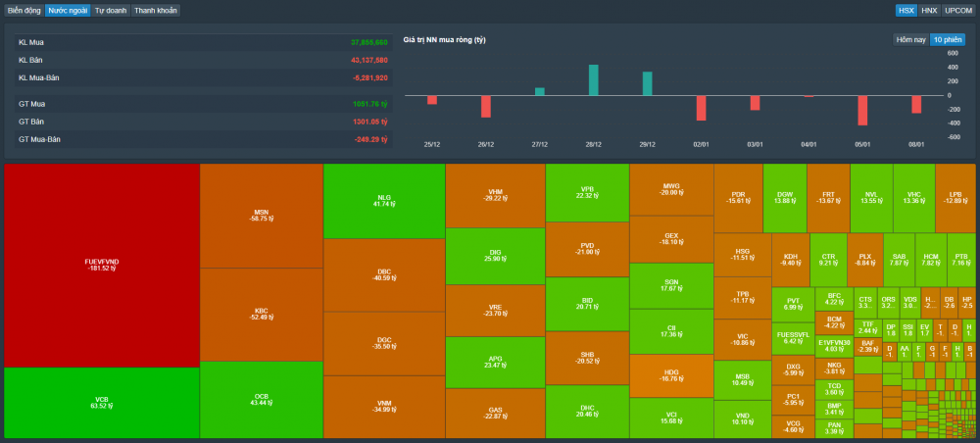Open the Tự doanh tab
The width and height of the screenshot is (980, 443).
coord(111,11)
